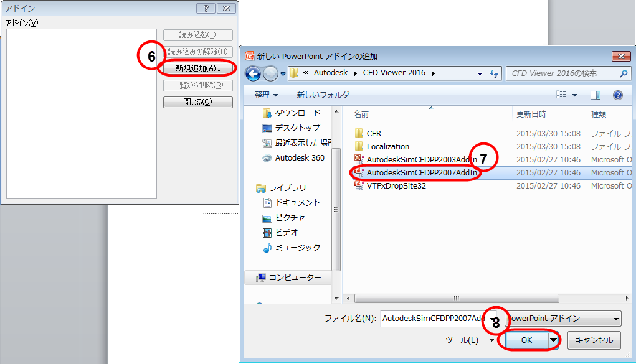The width and height of the screenshot is (636, 364).
Task: Expand arrow after Autodesk breadcrumb
Action: pos(355,73)
